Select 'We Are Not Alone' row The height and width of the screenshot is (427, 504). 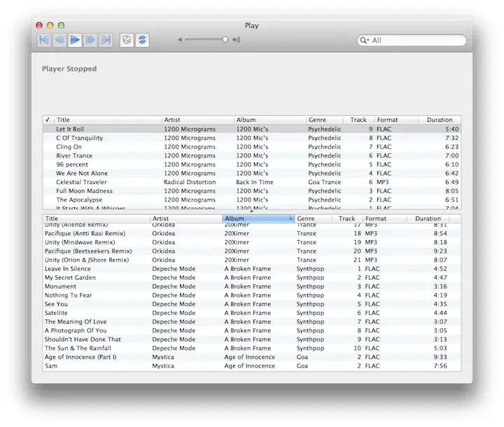pyautogui.click(x=252, y=174)
